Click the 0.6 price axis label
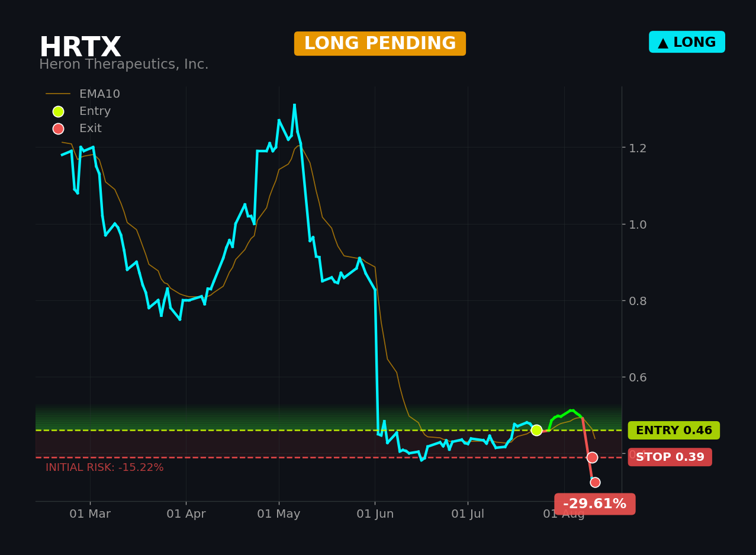This screenshot has height=555, width=756. pyautogui.click(x=638, y=377)
